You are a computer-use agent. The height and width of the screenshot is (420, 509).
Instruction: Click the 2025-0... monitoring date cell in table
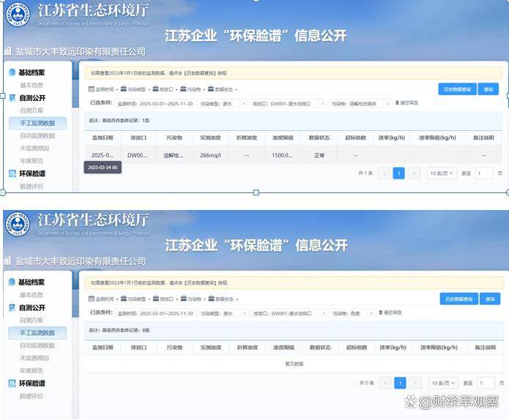tap(102, 155)
